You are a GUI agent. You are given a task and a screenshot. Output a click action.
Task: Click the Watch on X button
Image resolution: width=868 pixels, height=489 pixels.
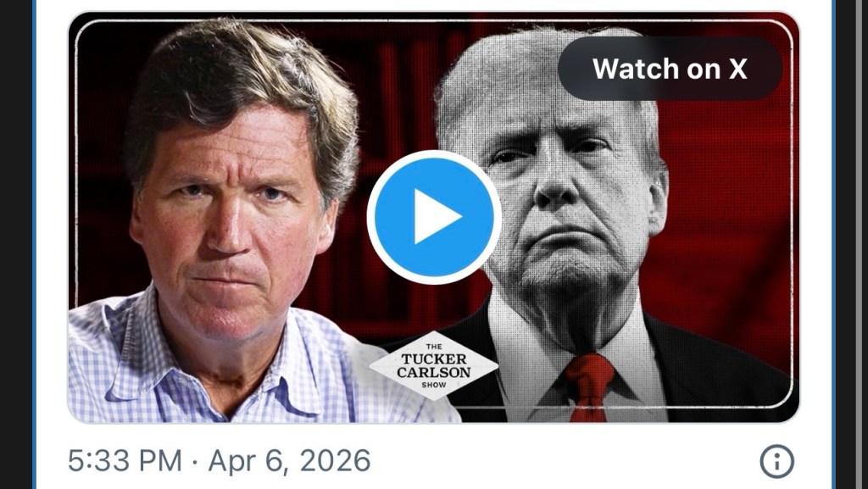670,69
